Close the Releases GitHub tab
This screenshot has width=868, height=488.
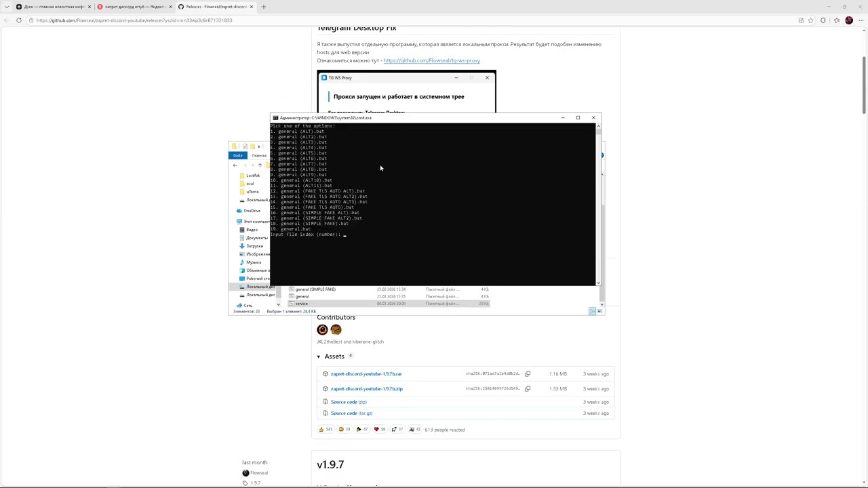[252, 7]
